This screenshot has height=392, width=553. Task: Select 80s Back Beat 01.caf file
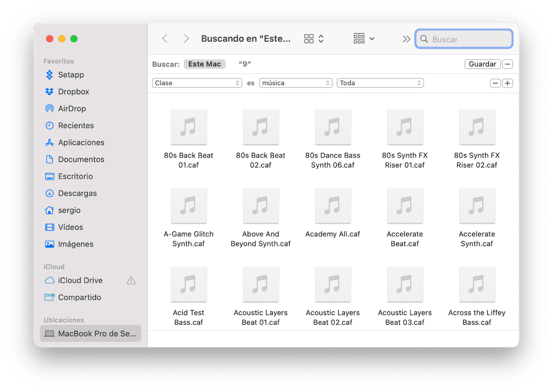(189, 139)
